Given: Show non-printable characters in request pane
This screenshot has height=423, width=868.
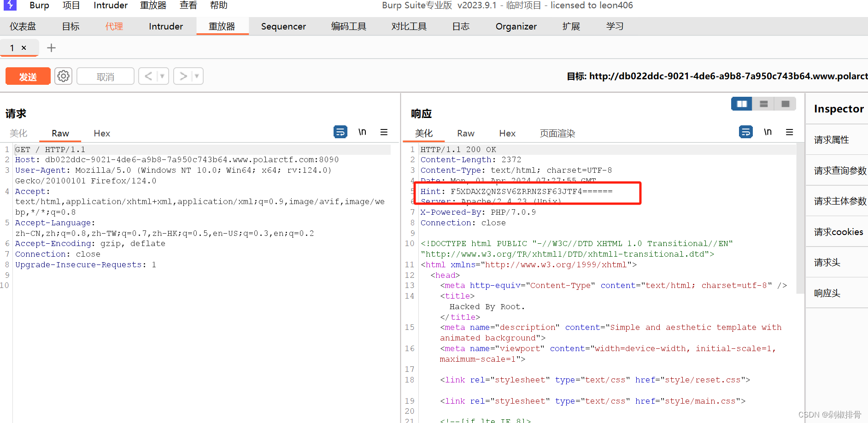Looking at the screenshot, I should pyautogui.click(x=362, y=132).
